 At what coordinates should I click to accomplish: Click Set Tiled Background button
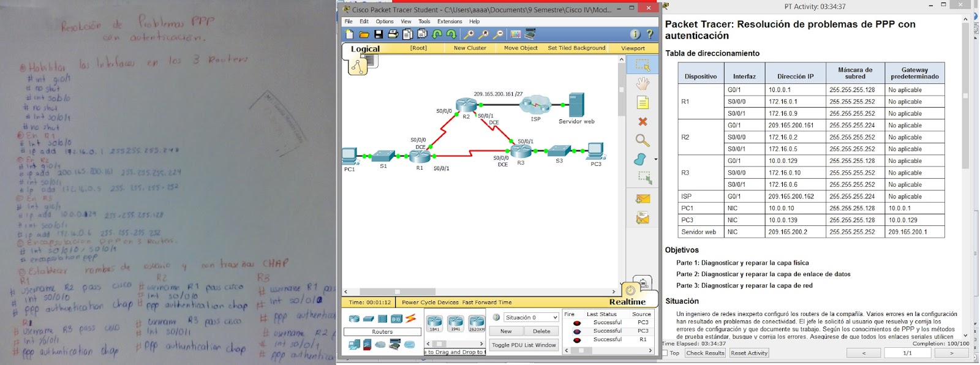click(576, 48)
